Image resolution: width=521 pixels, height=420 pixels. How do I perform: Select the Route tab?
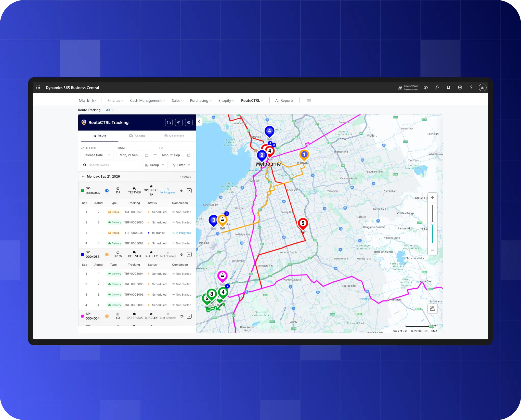click(100, 136)
